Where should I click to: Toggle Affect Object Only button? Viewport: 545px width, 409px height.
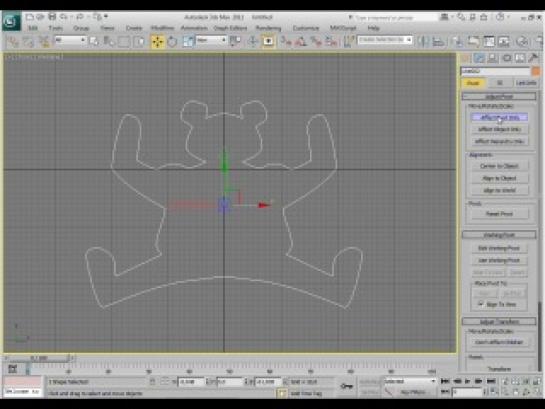point(499,129)
